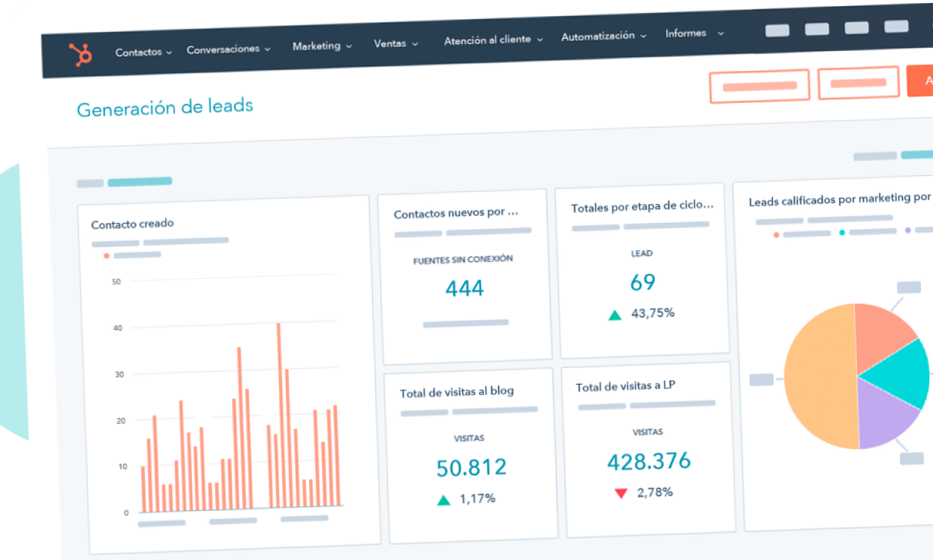Click the 43,75% change value
The image size is (933, 560).
click(x=653, y=313)
